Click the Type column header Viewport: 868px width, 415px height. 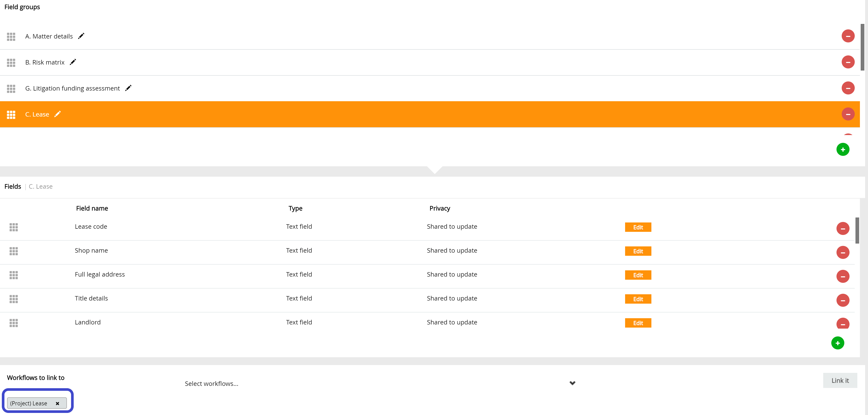pyautogui.click(x=295, y=208)
